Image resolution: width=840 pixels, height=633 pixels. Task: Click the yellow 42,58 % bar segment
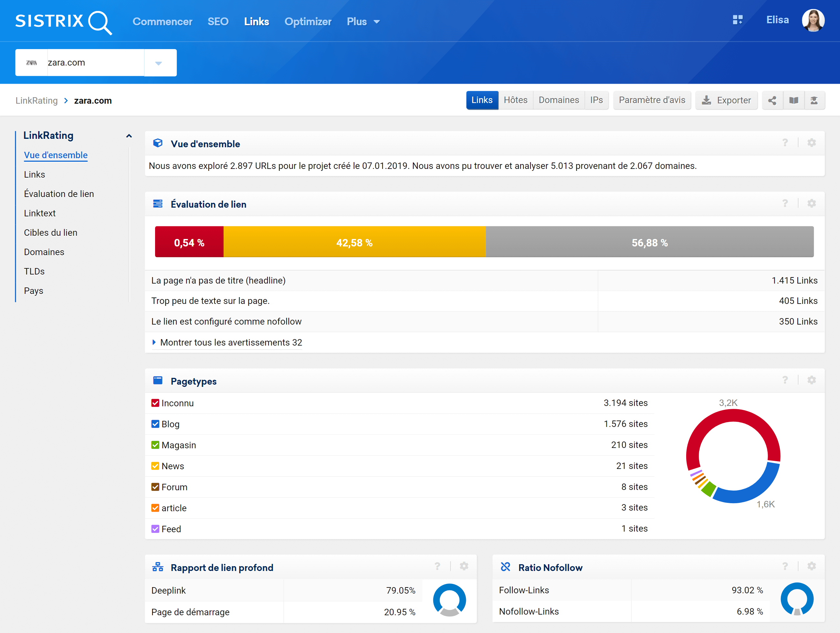click(355, 242)
